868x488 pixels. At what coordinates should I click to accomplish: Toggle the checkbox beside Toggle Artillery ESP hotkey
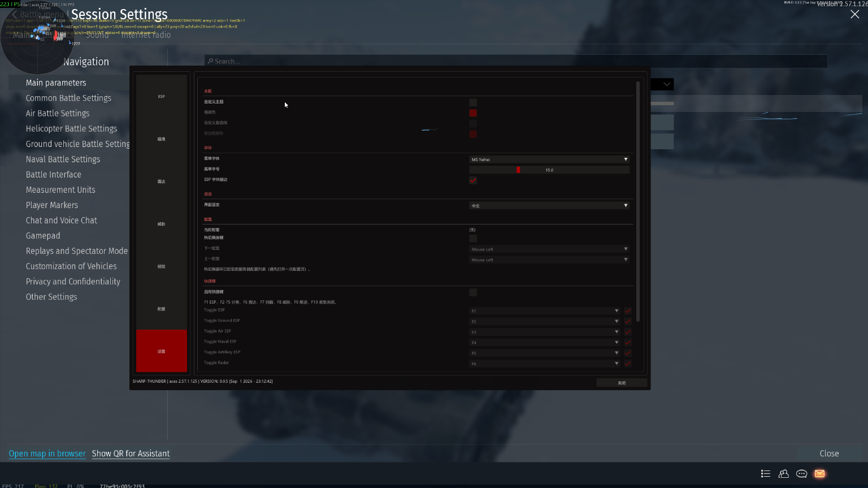(x=627, y=353)
